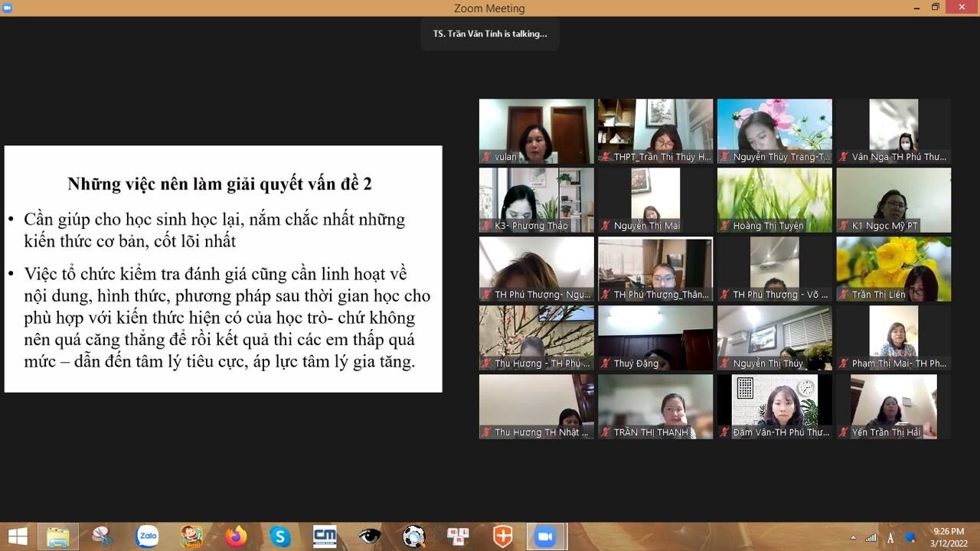This screenshot has width=980, height=551.
Task: Open Zalo from the taskbar
Action: (147, 536)
